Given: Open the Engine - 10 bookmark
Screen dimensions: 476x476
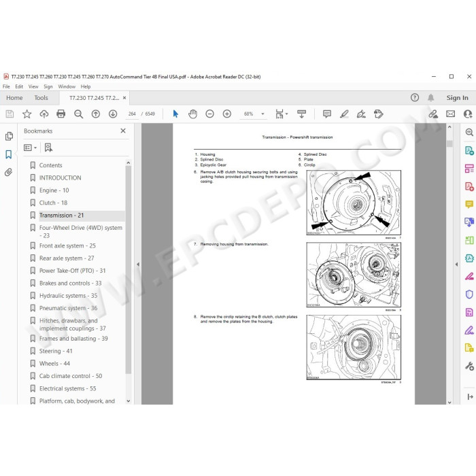Looking at the screenshot, I should pyautogui.click(x=54, y=190).
